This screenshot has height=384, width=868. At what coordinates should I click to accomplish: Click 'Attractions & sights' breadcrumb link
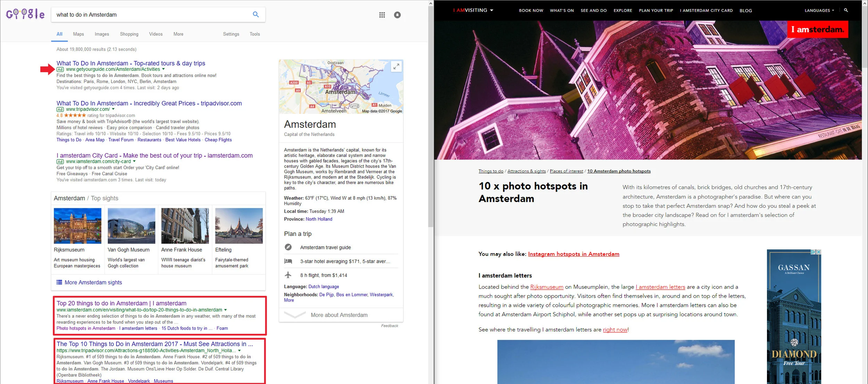click(526, 171)
